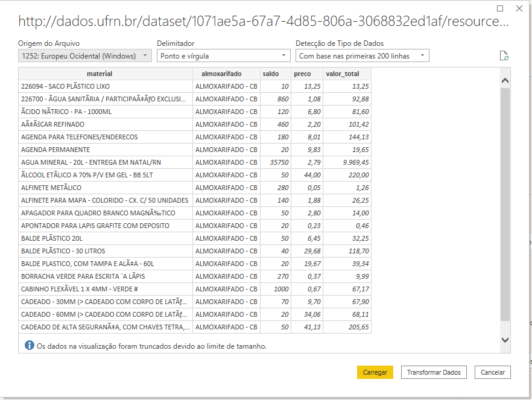Click preco value 34,06
Viewport: 532px width, 400px height.
(x=307, y=314)
